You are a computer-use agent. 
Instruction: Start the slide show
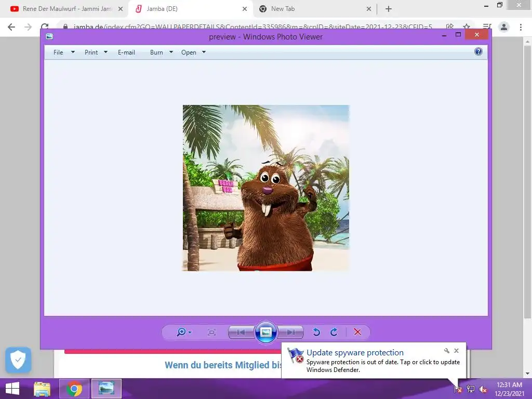tap(266, 332)
